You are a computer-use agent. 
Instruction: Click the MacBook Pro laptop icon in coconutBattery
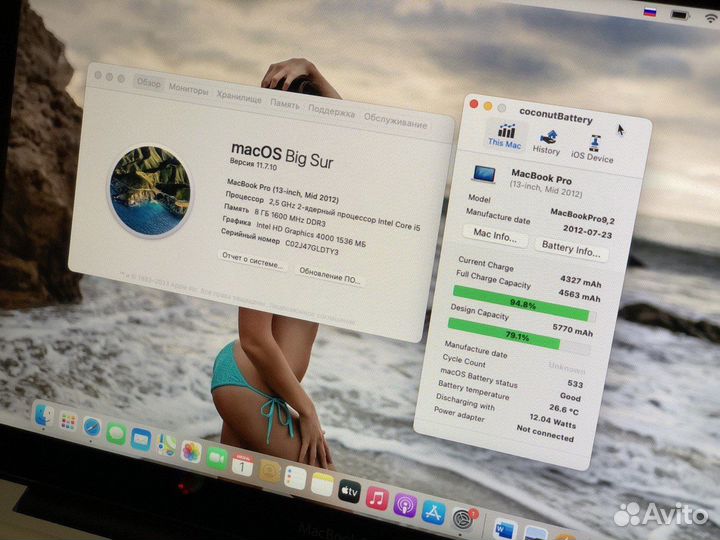pos(484,174)
